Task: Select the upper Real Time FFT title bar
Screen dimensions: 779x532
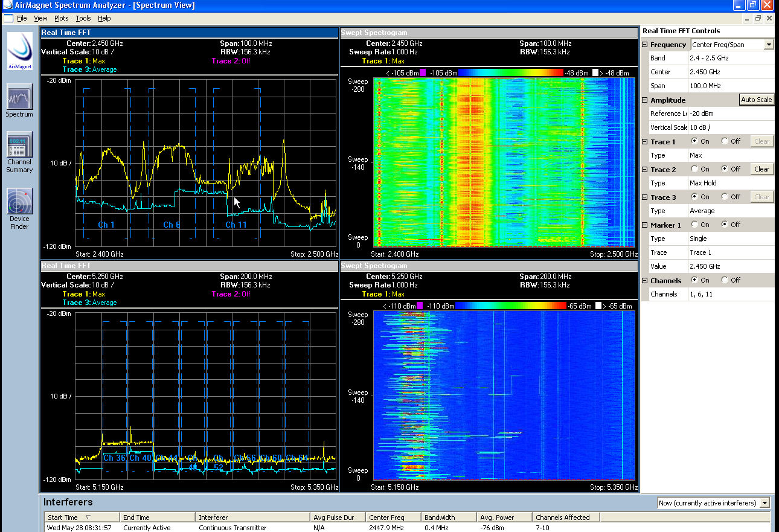Action: (189, 33)
